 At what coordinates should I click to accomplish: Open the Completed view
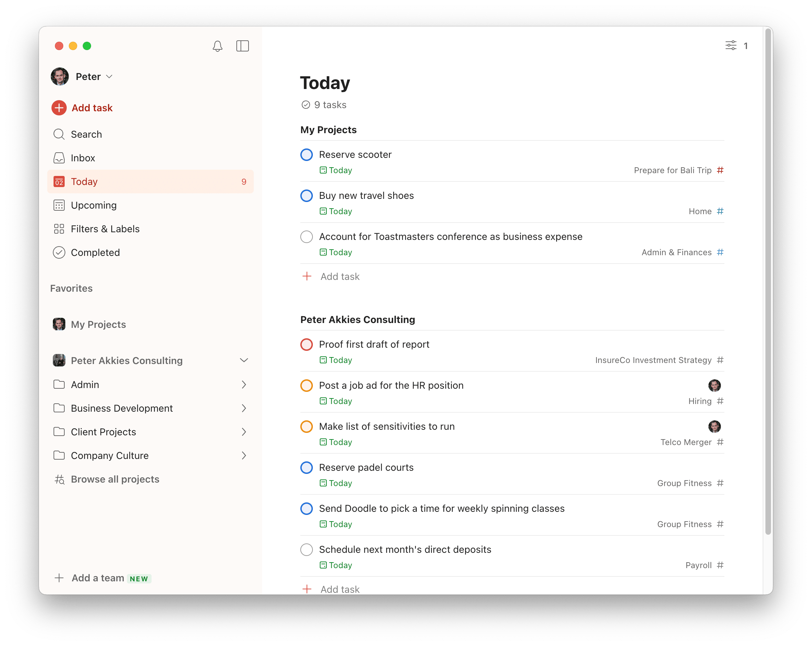pyautogui.click(x=95, y=252)
